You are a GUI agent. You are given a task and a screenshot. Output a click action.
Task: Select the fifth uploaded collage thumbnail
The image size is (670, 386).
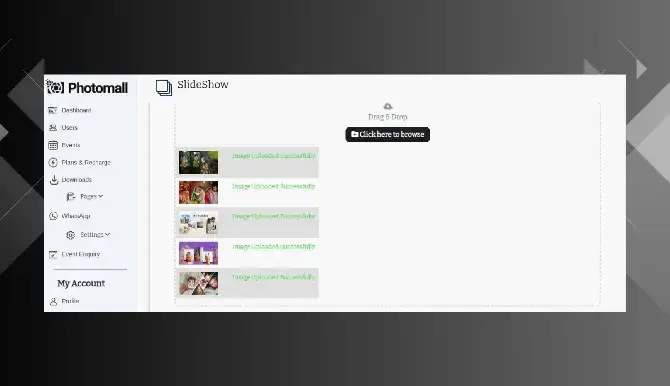[x=198, y=283]
